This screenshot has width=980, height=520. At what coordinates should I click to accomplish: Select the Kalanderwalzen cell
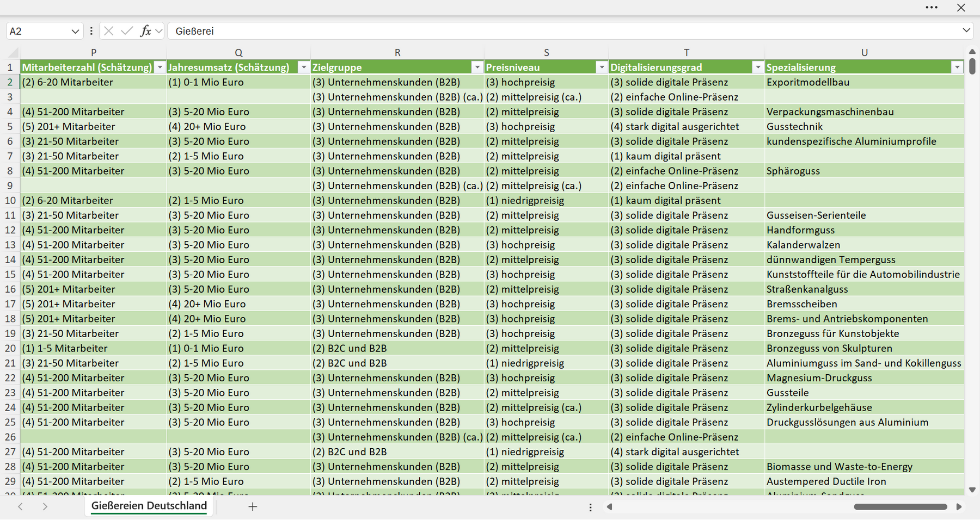(865, 245)
